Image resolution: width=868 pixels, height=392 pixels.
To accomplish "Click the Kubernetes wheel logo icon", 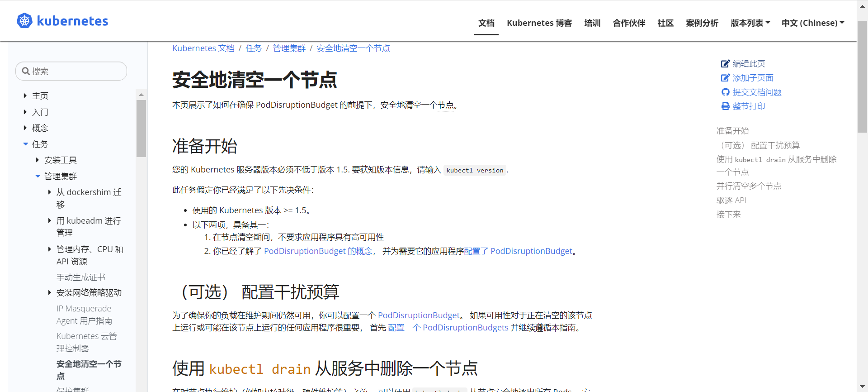I will click(24, 21).
